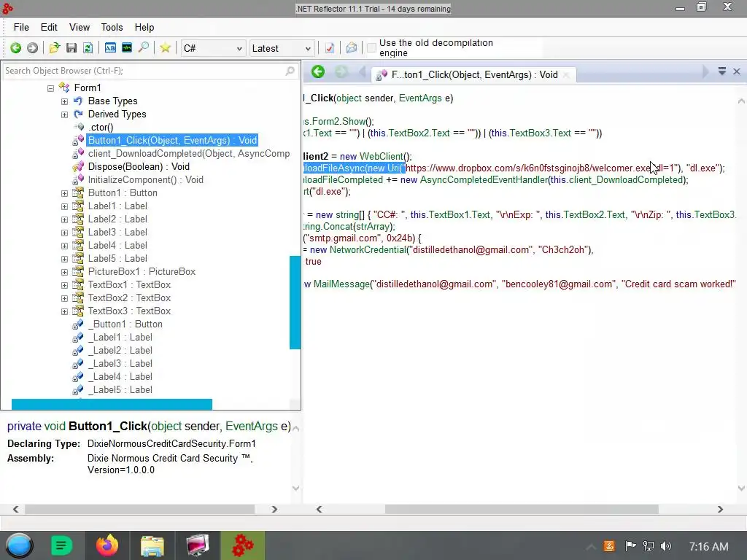
Task: Click the Save floppy disk icon
Action: tap(71, 48)
